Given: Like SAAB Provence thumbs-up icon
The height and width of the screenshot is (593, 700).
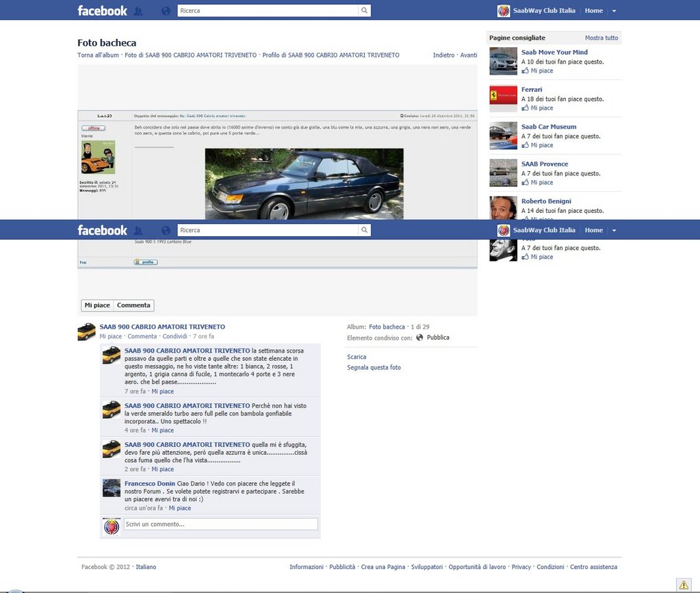Looking at the screenshot, I should click(x=525, y=182).
